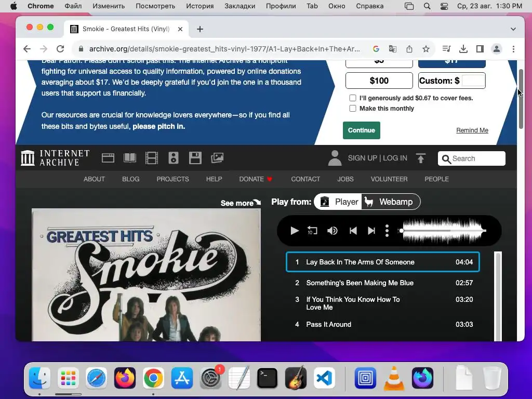Open the Web archive icon
Screen dimensions: 532x399
[108, 158]
